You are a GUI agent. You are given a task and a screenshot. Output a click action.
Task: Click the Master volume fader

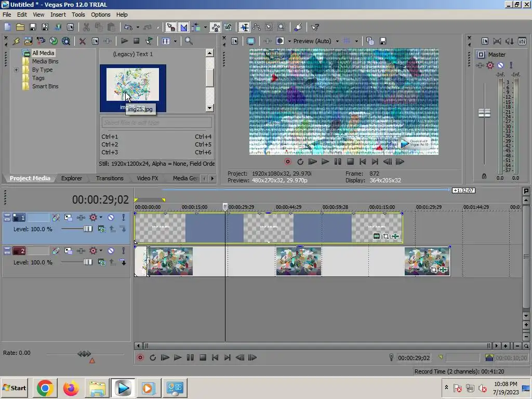point(484,113)
